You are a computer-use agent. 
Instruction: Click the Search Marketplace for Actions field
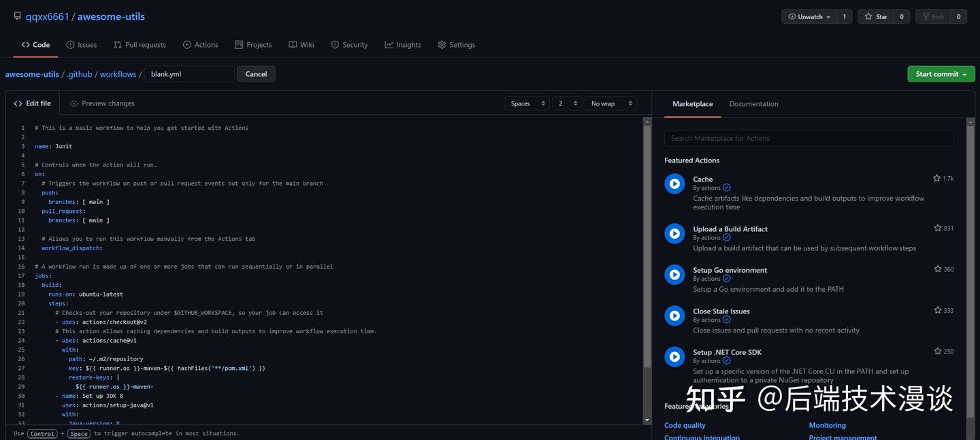click(x=808, y=138)
